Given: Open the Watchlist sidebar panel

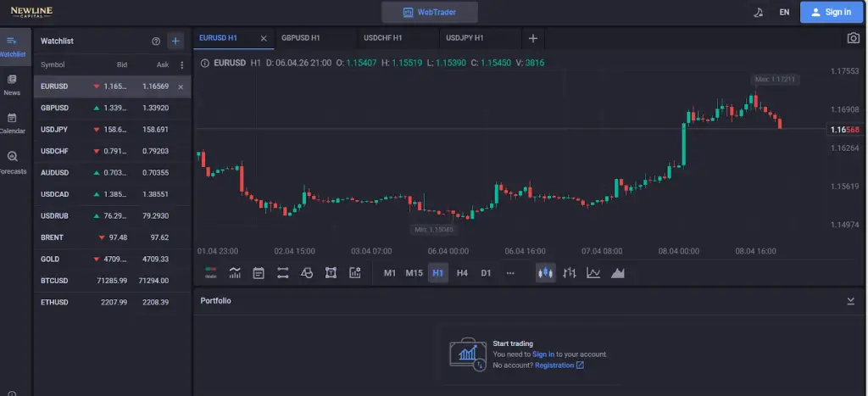Looking at the screenshot, I should (x=12, y=47).
